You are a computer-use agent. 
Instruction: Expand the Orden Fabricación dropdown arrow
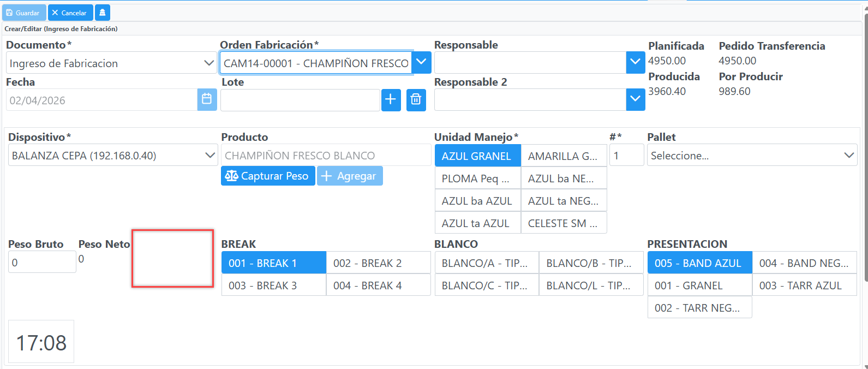(421, 63)
